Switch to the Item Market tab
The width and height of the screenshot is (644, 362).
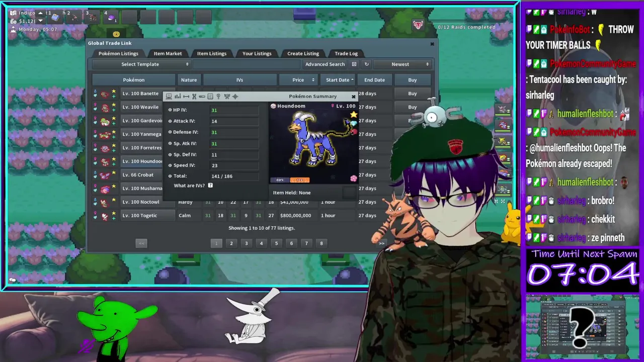pyautogui.click(x=168, y=53)
